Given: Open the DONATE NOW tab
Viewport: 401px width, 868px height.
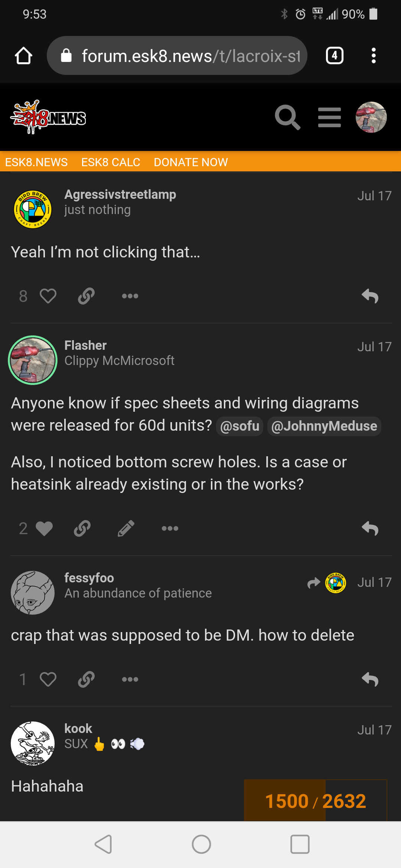Looking at the screenshot, I should click(x=191, y=162).
